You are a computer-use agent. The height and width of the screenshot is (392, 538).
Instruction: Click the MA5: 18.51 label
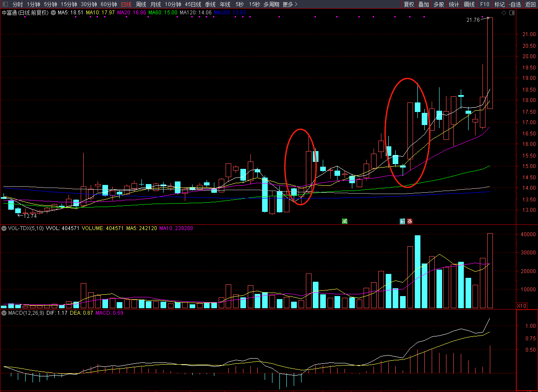click(70, 13)
